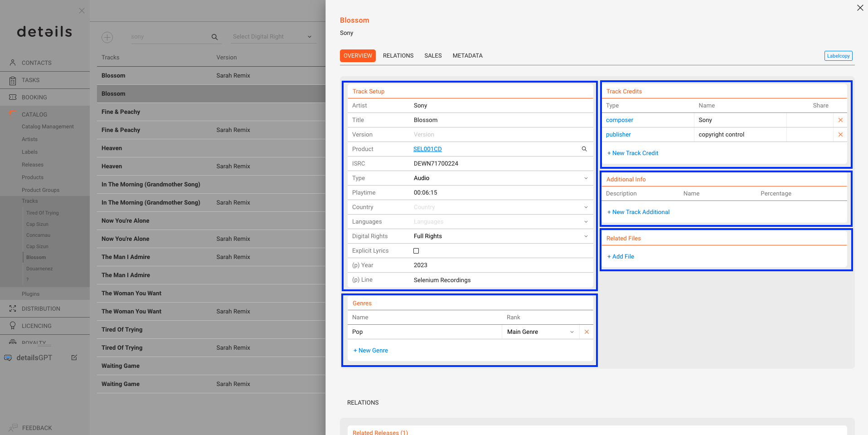Screen dimensions: 868x435
Task: Toggle the Explicit Lyrics checkbox
Action: [x=416, y=250]
